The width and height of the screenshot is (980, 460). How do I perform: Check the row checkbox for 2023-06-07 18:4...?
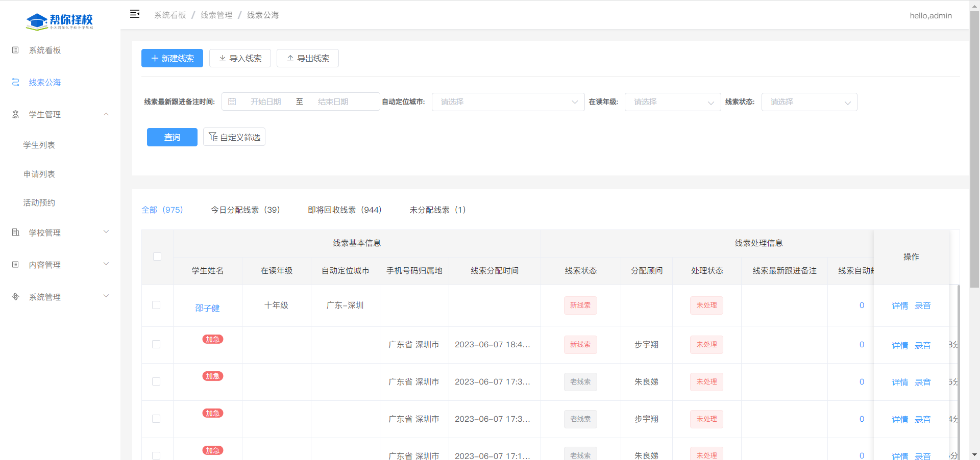(156, 344)
